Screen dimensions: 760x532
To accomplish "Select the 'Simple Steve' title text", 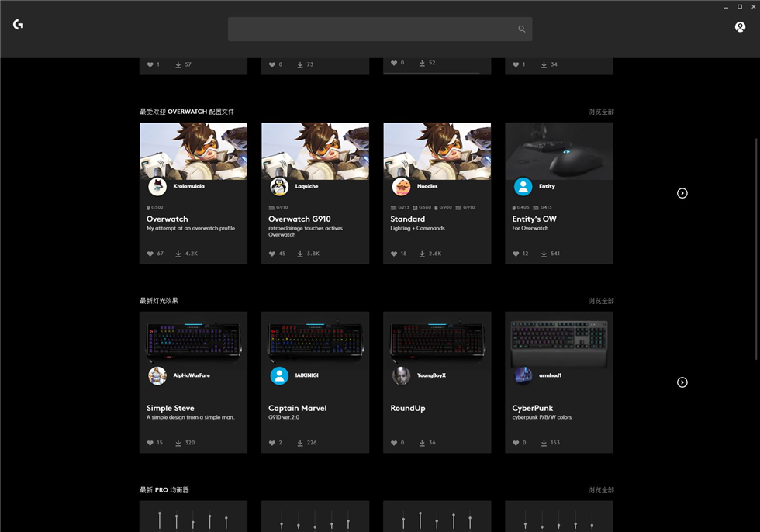I will tap(171, 409).
